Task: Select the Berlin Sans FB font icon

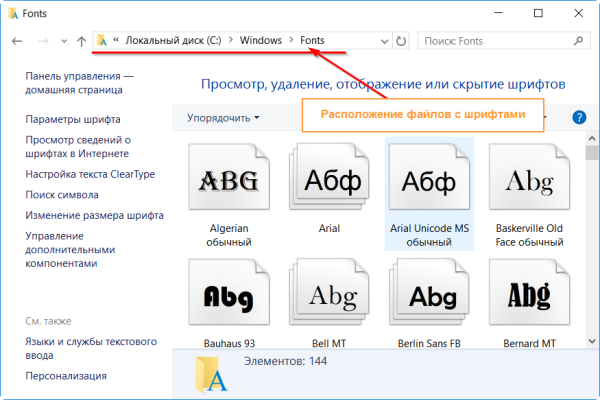Action: click(429, 292)
